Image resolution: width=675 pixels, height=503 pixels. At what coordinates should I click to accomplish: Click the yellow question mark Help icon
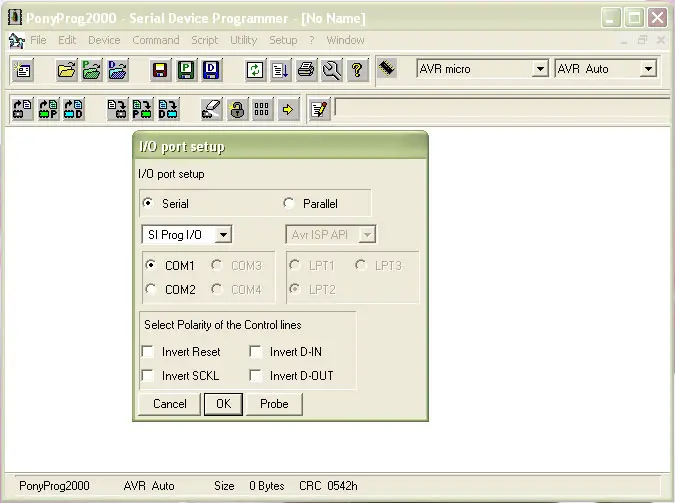[357, 70]
